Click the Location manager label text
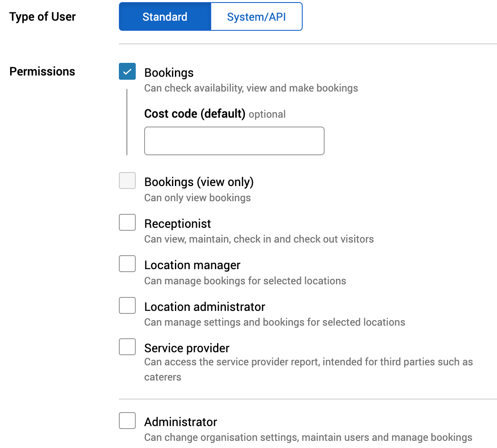This screenshot has height=448, width=497. [192, 265]
